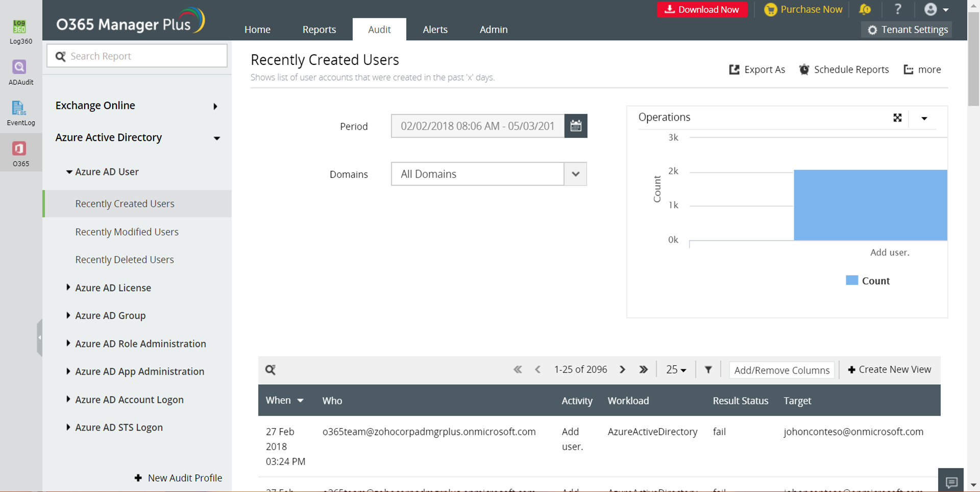Expand Azure AD Role Administration node
Image resolution: width=980 pixels, height=492 pixels.
[x=136, y=344]
